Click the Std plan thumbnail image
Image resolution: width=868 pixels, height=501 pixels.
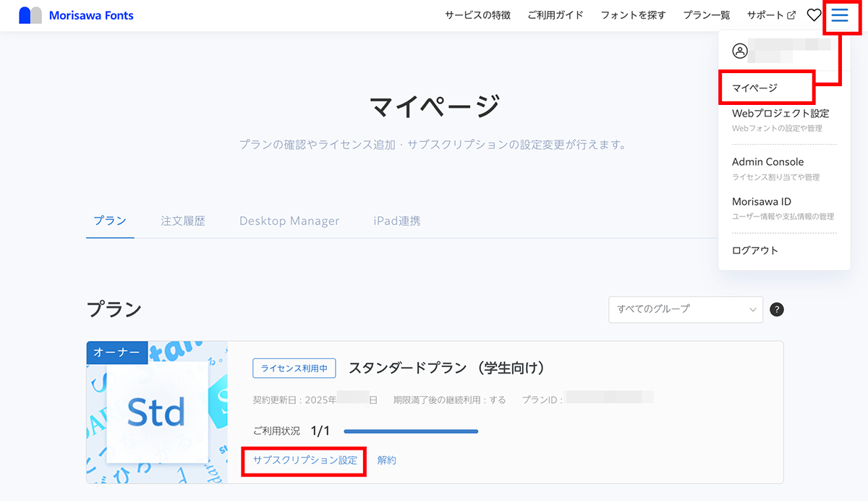pos(157,412)
